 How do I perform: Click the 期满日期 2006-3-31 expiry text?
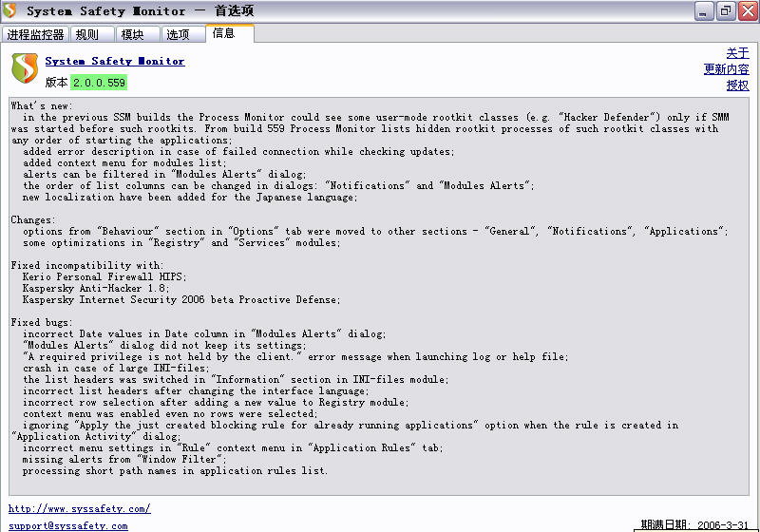point(694,524)
